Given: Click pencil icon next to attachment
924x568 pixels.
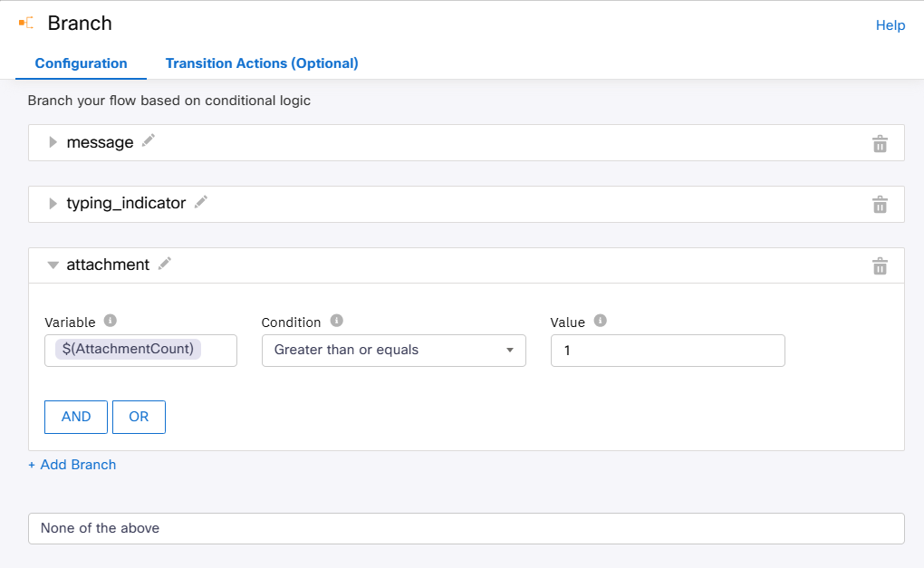Looking at the screenshot, I should [164, 264].
